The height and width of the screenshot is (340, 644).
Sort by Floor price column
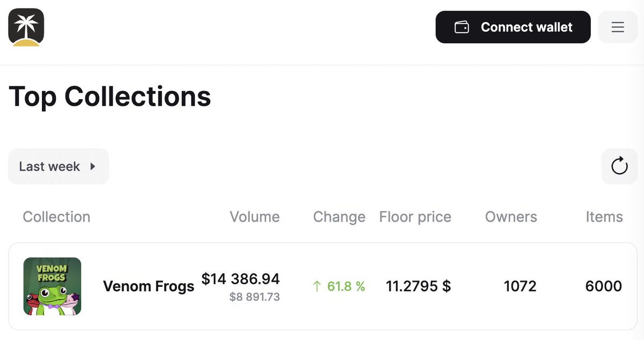[x=415, y=217]
